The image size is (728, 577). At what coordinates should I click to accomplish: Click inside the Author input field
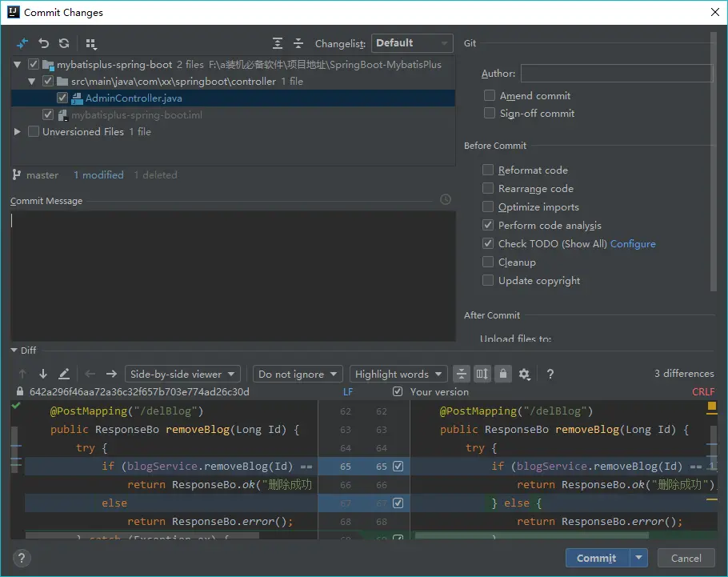point(616,74)
